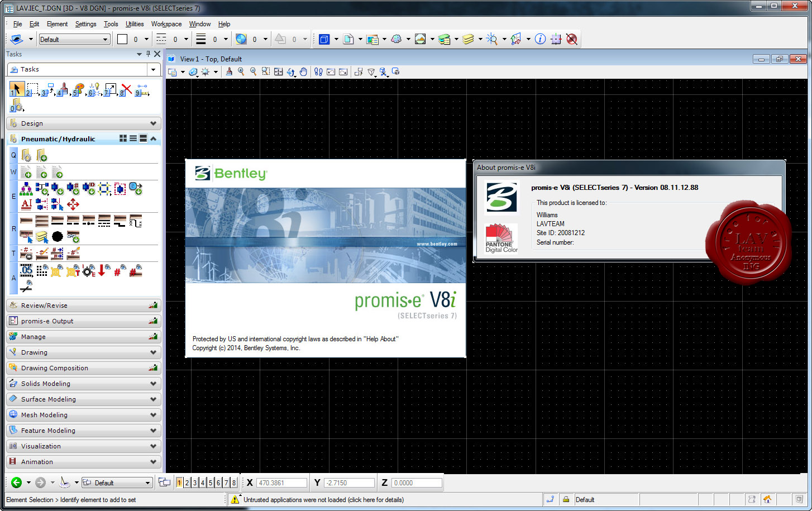The width and height of the screenshot is (812, 511).
Task: Click the folder with green plus icon in row Q
Action: pyautogui.click(x=41, y=155)
